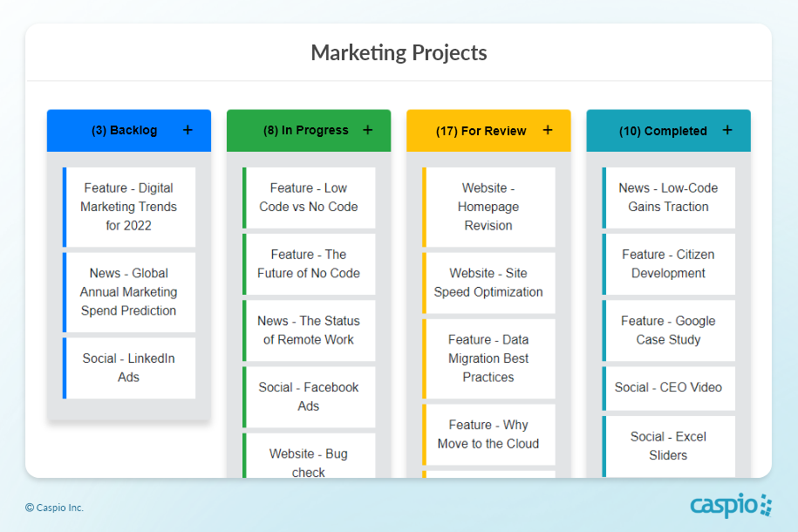Viewport: 798px width, 532px height.
Task: Select the Low-Code Gains Traction card
Action: click(668, 198)
